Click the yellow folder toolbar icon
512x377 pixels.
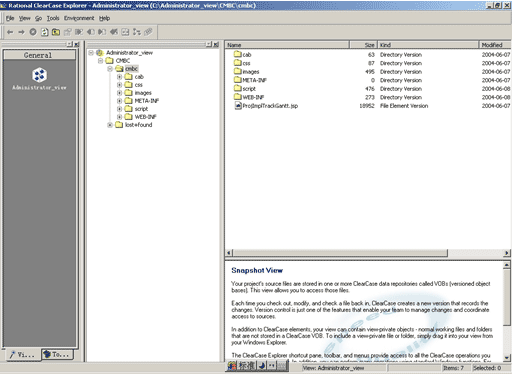pyautogui.click(x=56, y=32)
